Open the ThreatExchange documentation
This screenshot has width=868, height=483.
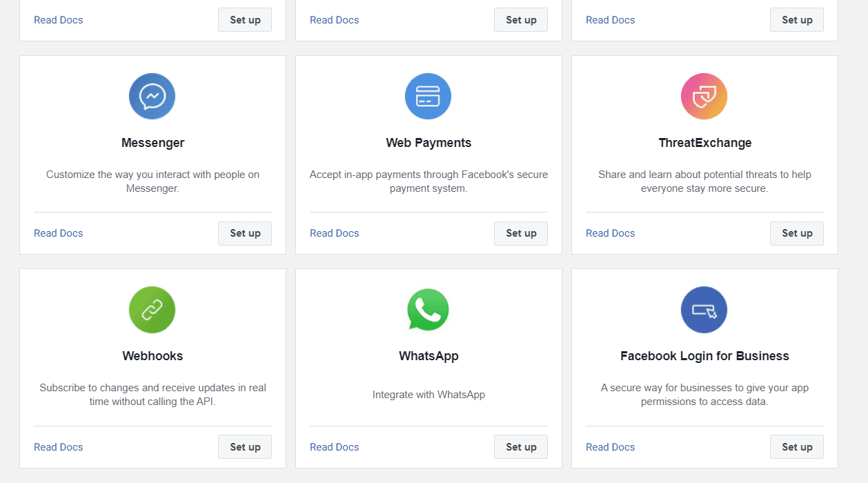click(610, 233)
